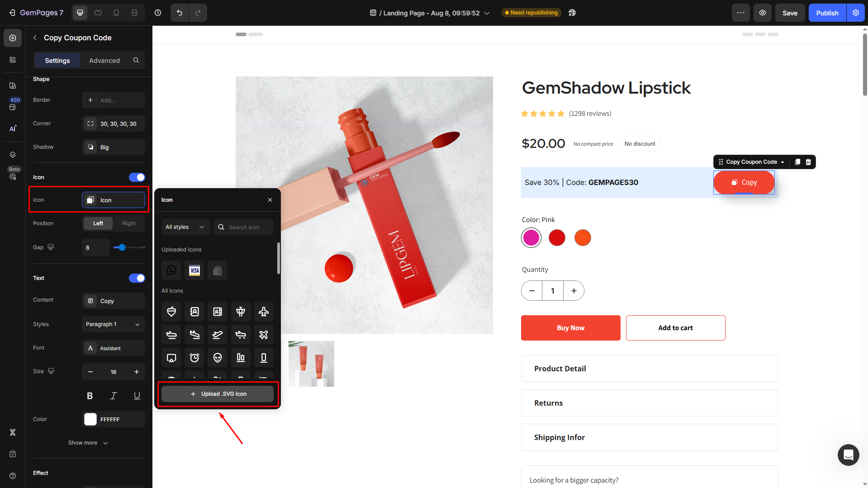Open the AI assistant sidebar icon
The image size is (868, 488).
tap(13, 128)
